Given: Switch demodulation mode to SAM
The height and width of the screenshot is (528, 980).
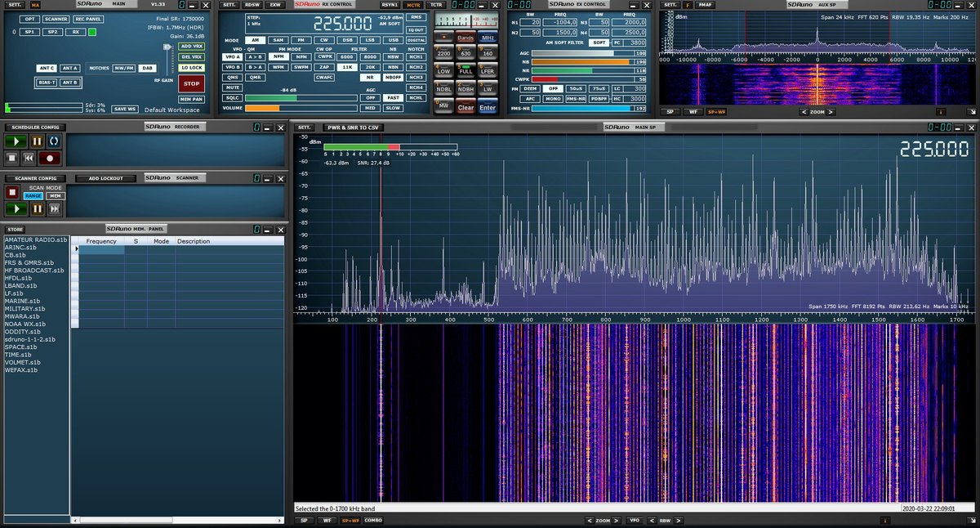Looking at the screenshot, I should [x=278, y=40].
